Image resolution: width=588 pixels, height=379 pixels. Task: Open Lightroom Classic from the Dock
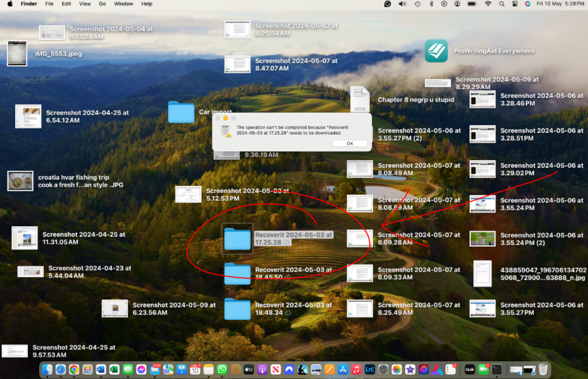click(370, 370)
